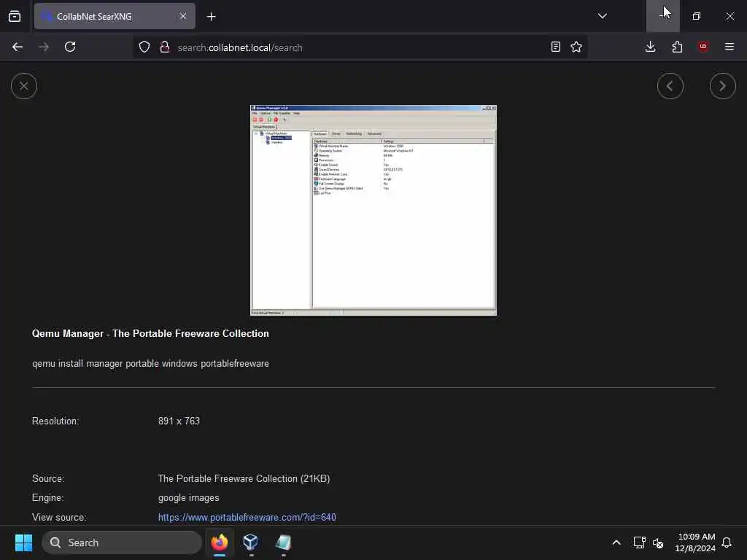Bookmark this page with star

click(576, 47)
